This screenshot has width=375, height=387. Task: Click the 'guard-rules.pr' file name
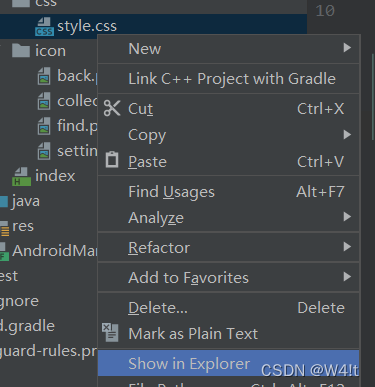click(x=49, y=351)
